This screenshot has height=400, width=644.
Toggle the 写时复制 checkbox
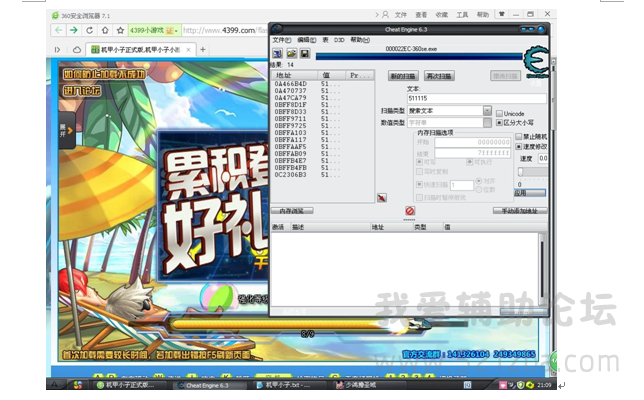pyautogui.click(x=419, y=171)
